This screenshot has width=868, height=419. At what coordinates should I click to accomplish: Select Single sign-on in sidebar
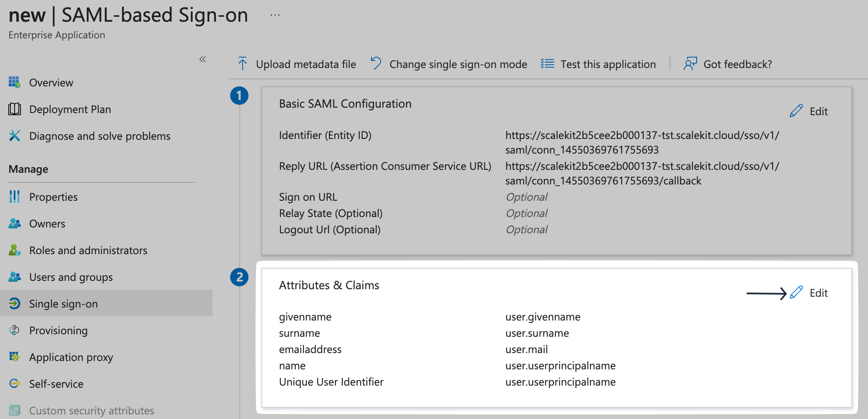[x=63, y=304]
